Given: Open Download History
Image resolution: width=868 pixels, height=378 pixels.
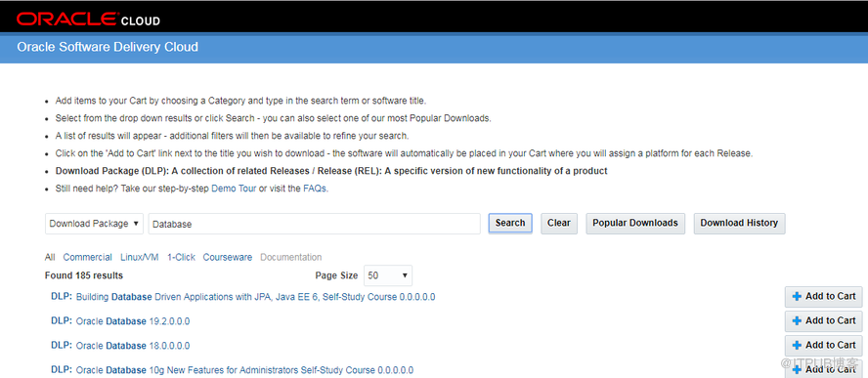Looking at the screenshot, I should point(739,223).
